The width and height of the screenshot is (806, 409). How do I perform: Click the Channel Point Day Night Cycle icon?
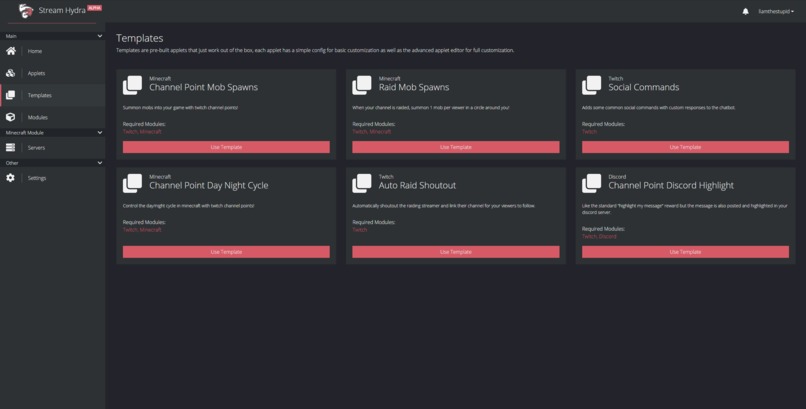[133, 183]
